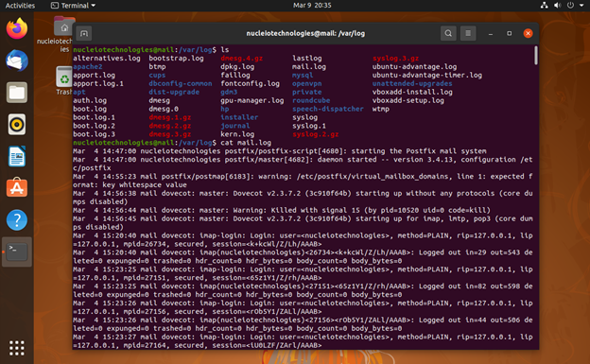Screen dimensions: 590x364
Task: Click the network status icon in top bar
Action: (544, 6)
